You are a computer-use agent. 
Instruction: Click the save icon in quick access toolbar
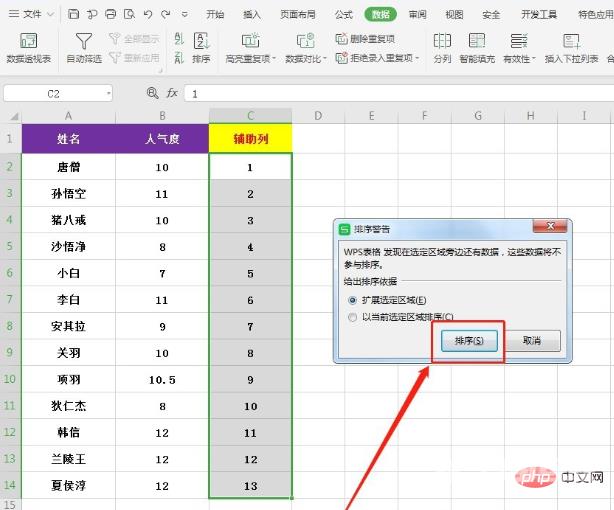tap(75, 14)
